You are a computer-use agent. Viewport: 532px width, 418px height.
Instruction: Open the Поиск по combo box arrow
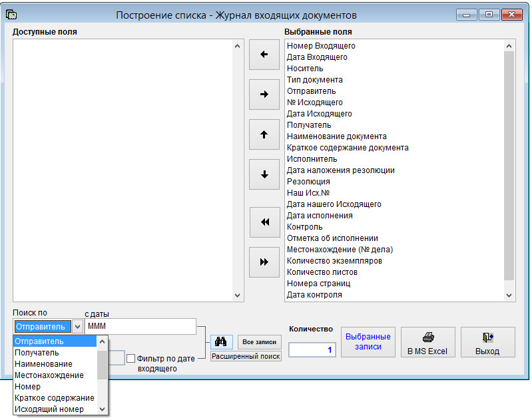tap(78, 327)
